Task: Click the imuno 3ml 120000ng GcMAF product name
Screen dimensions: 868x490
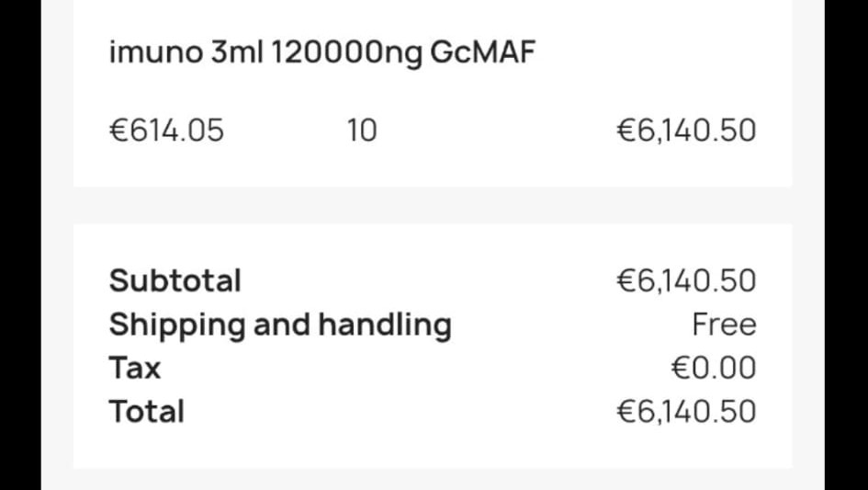Action: click(x=321, y=53)
